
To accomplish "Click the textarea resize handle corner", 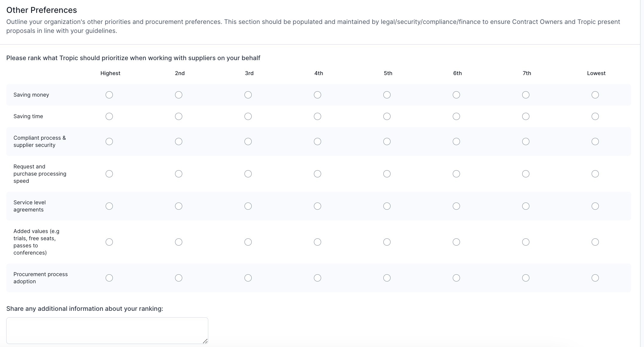I will tap(205, 341).
